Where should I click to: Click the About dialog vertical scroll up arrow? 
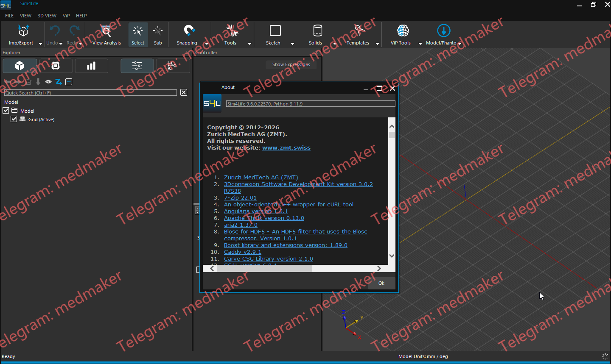pos(392,127)
